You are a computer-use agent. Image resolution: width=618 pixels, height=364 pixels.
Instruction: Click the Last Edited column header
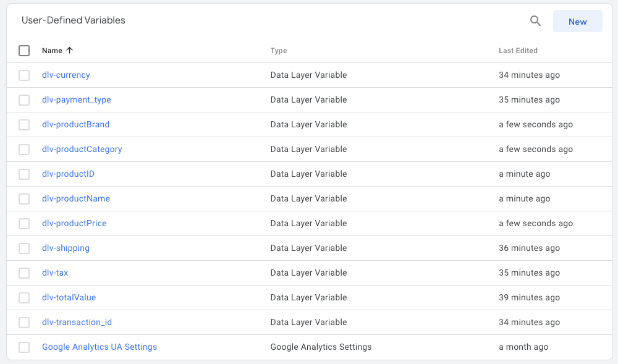click(x=518, y=50)
